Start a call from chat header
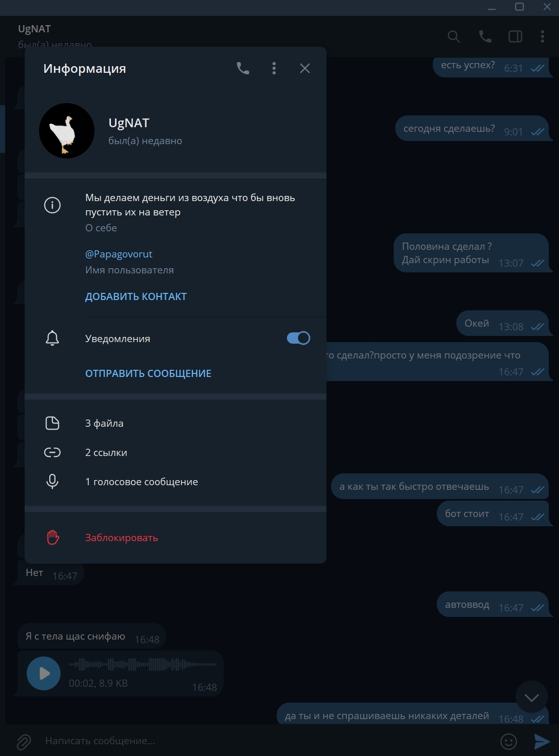Image resolution: width=559 pixels, height=756 pixels. point(485,36)
